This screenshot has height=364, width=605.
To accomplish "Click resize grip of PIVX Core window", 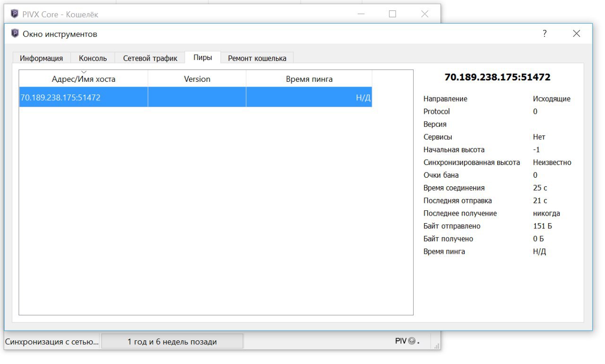I will click(x=437, y=346).
